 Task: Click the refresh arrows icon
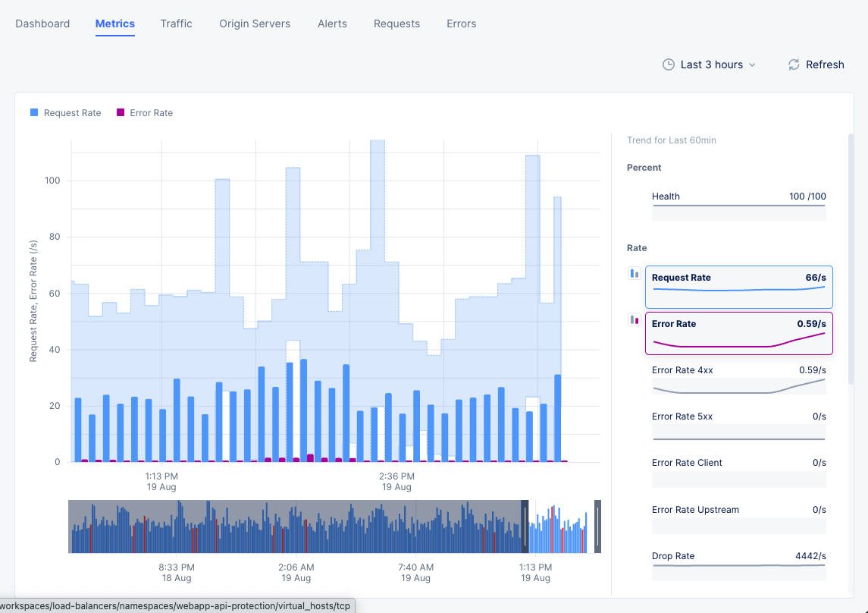(794, 64)
